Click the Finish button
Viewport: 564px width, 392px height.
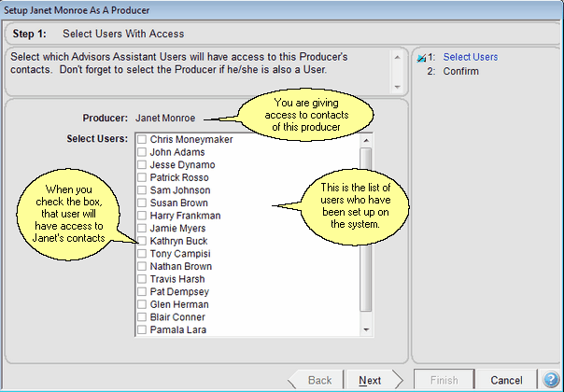444,380
